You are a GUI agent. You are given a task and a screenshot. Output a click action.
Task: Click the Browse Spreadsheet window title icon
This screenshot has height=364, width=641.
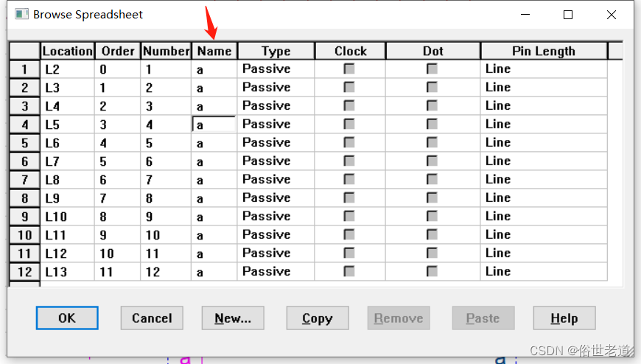[x=21, y=14]
